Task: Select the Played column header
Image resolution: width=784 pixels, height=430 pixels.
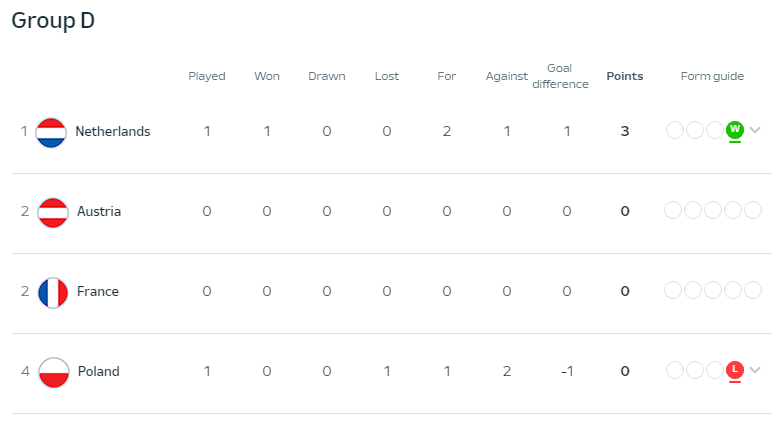Action: tap(207, 76)
